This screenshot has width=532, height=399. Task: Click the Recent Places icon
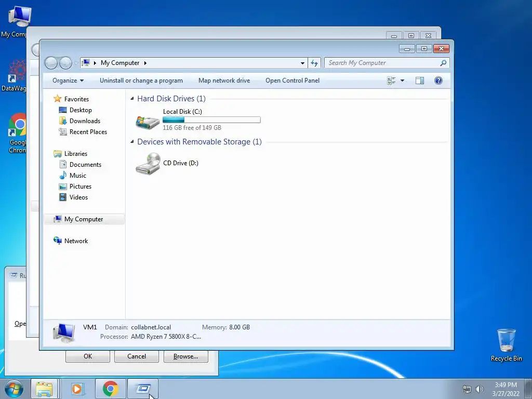point(63,131)
